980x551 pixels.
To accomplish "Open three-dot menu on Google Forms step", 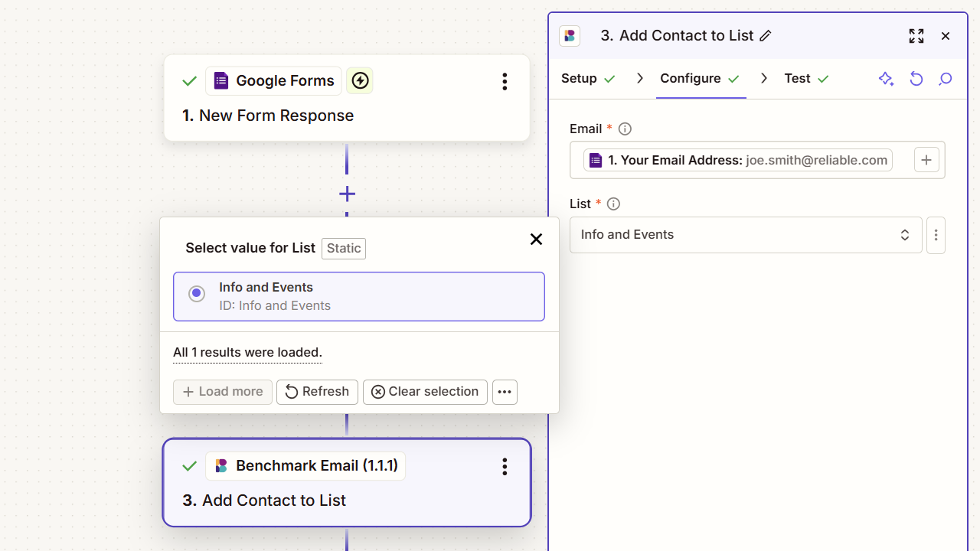I will pos(505,81).
